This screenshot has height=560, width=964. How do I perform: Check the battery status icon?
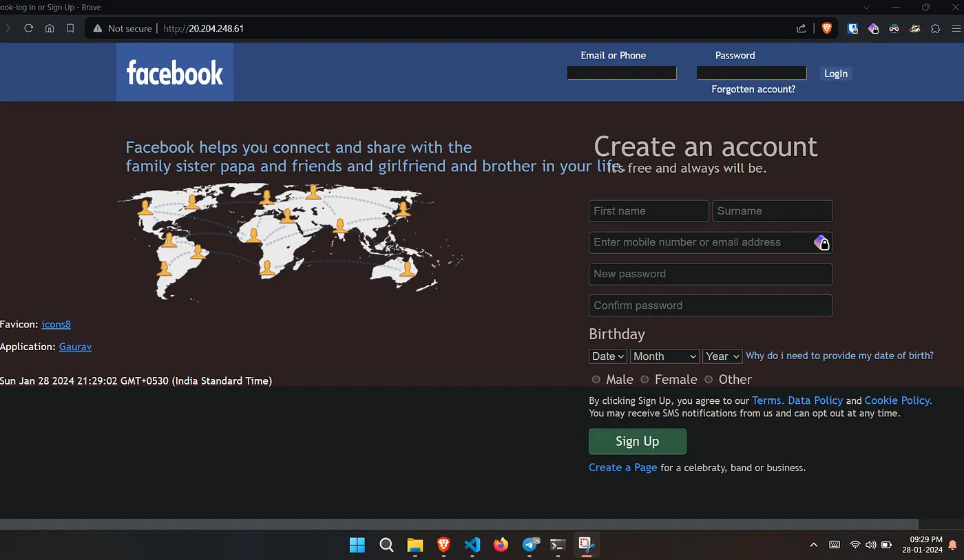pos(887,545)
